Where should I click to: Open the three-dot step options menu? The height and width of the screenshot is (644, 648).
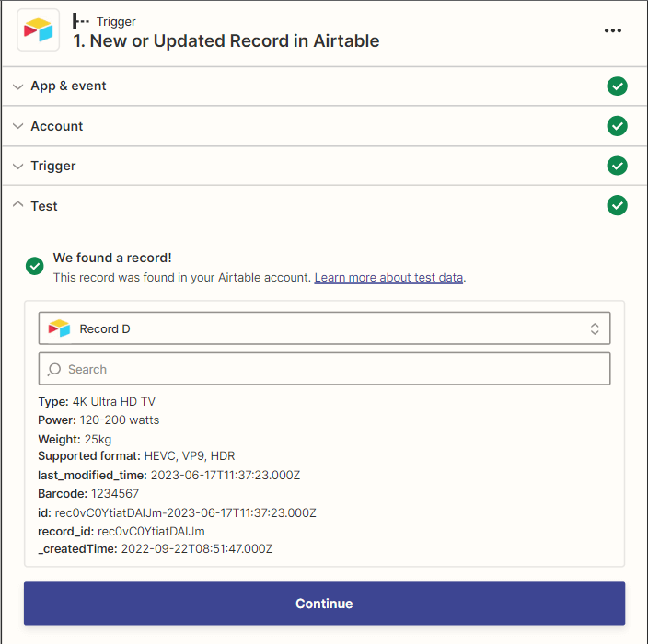click(612, 30)
